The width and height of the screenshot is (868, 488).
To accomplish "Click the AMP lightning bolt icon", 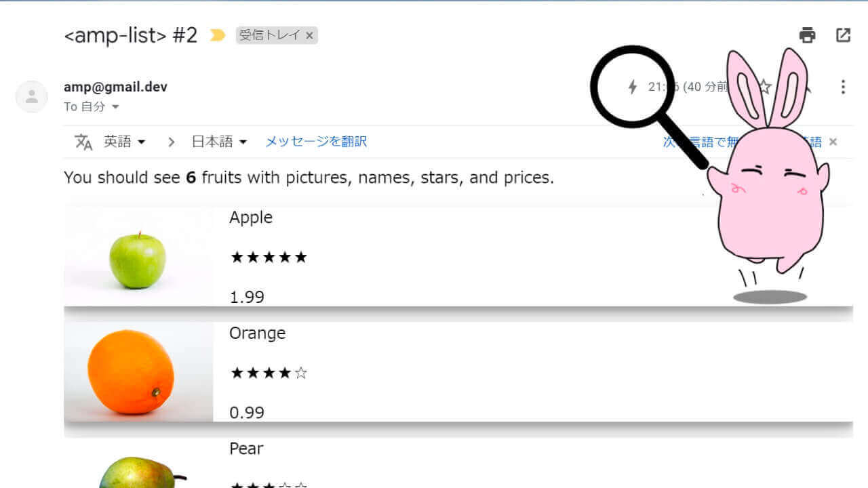I will 633,87.
